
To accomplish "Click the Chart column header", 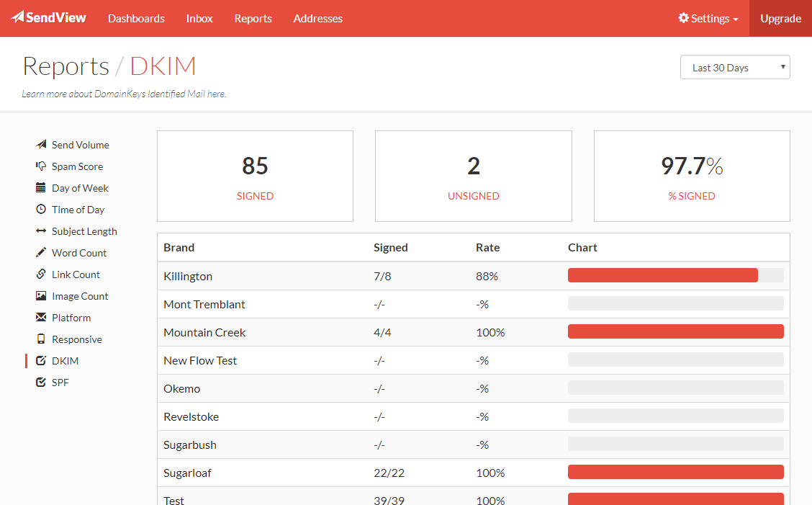I will point(582,247).
